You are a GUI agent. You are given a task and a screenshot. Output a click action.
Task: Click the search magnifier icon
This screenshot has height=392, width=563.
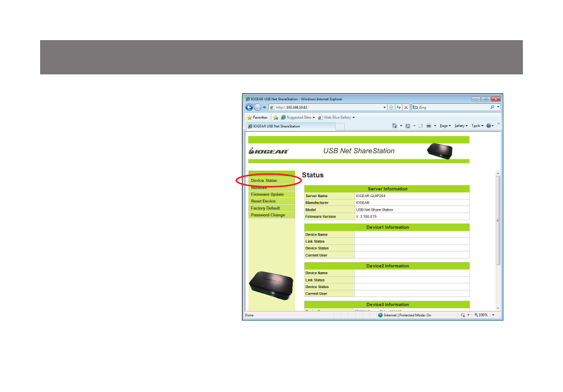pos(492,107)
